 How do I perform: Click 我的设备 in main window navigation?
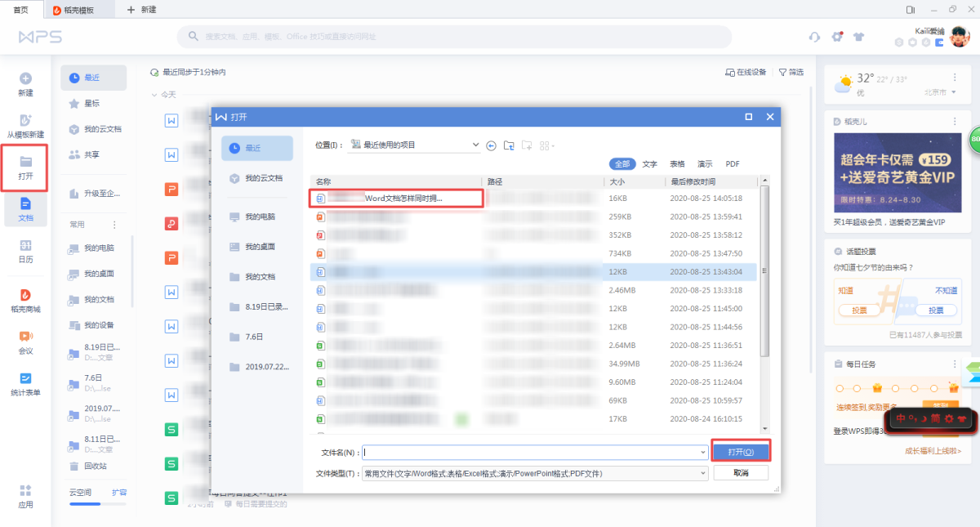point(99,325)
